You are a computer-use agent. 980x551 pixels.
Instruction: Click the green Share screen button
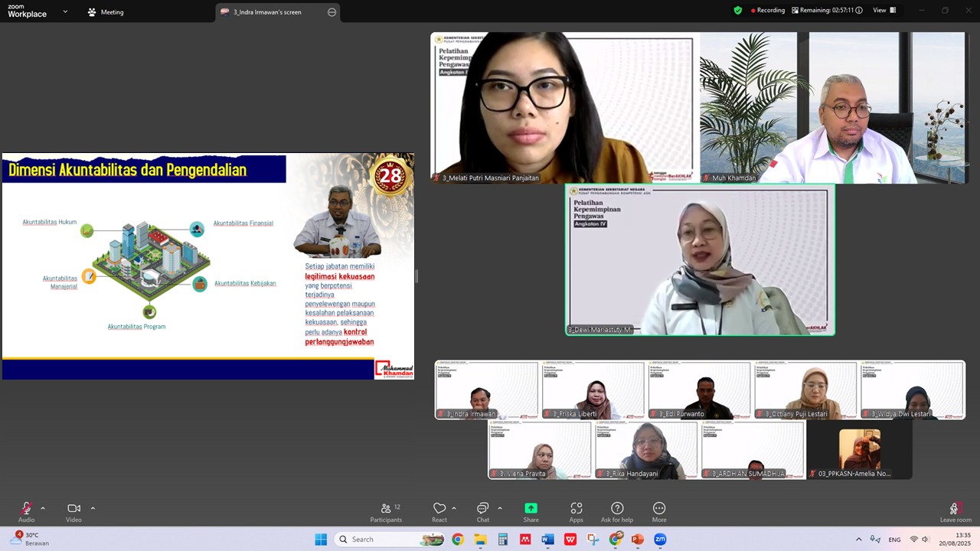pyautogui.click(x=531, y=508)
